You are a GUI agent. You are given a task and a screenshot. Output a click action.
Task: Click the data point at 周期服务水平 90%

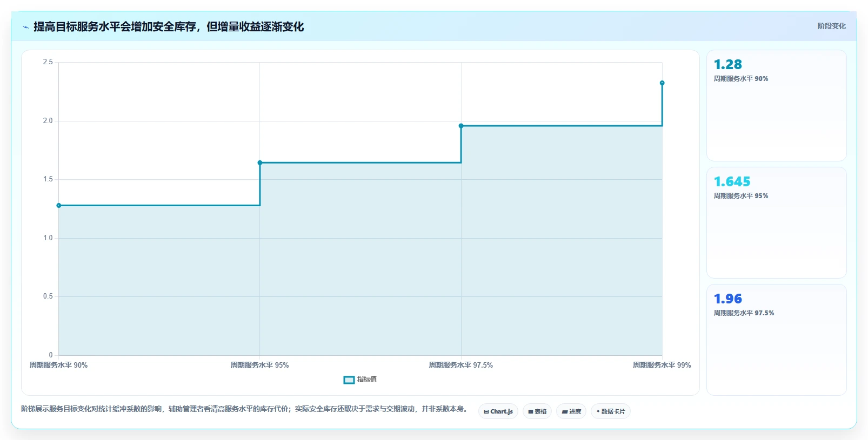click(59, 206)
